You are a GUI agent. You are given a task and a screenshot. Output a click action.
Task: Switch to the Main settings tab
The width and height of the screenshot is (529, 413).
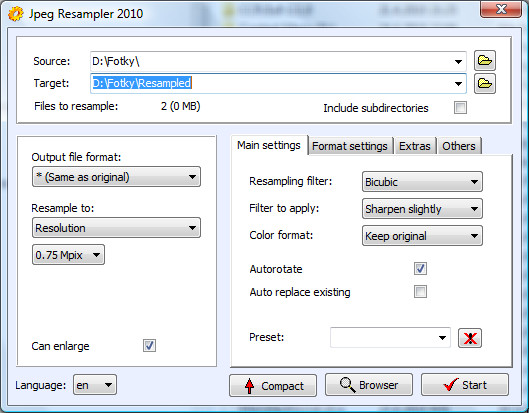coord(269,145)
